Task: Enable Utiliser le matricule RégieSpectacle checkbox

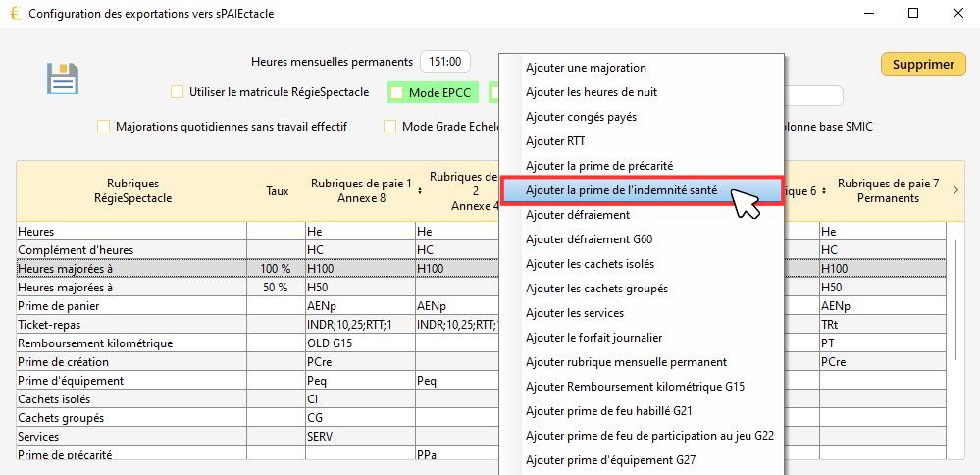Action: pyautogui.click(x=178, y=92)
